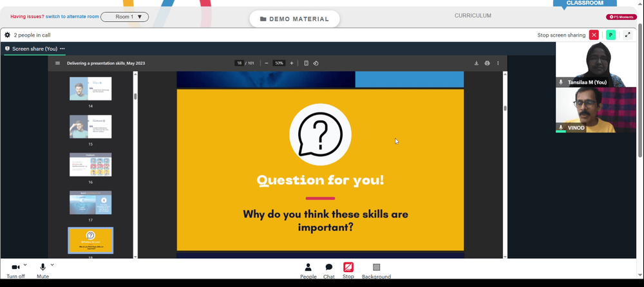644x287 pixels.
Task: Zoom in the PDF with plus button
Action: 292,63
